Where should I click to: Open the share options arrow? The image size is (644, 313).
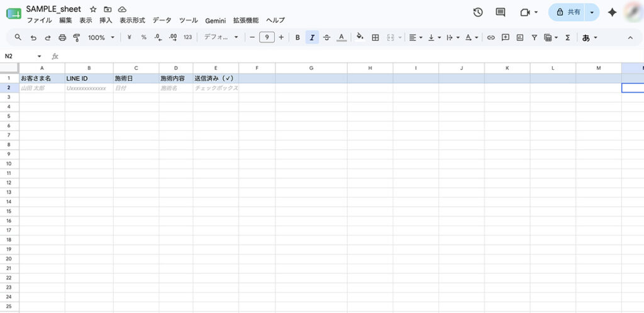[592, 13]
